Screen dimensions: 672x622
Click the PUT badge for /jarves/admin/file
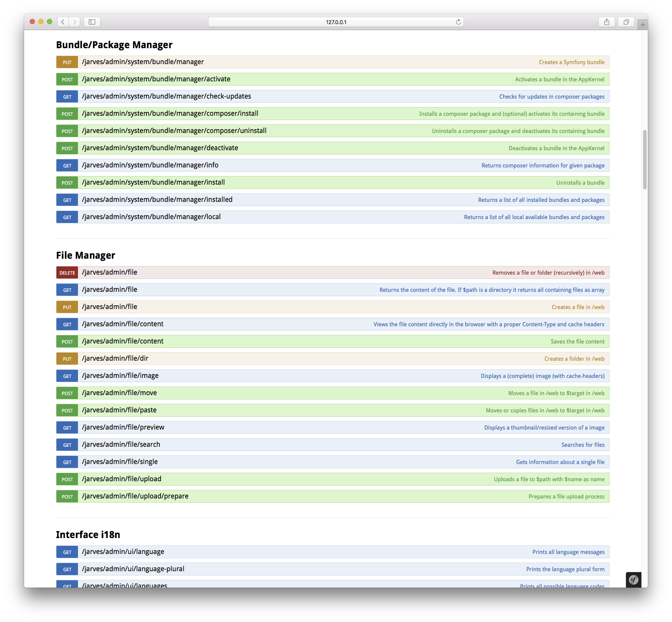pyautogui.click(x=67, y=307)
